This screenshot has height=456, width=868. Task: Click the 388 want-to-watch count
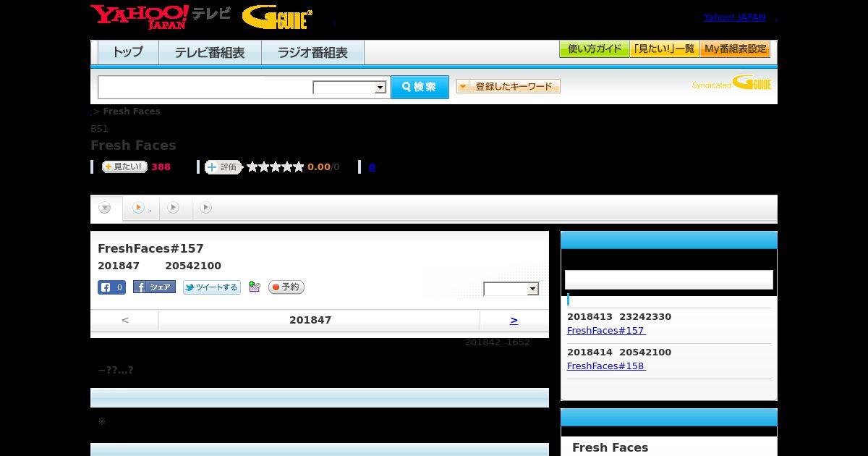point(161,167)
